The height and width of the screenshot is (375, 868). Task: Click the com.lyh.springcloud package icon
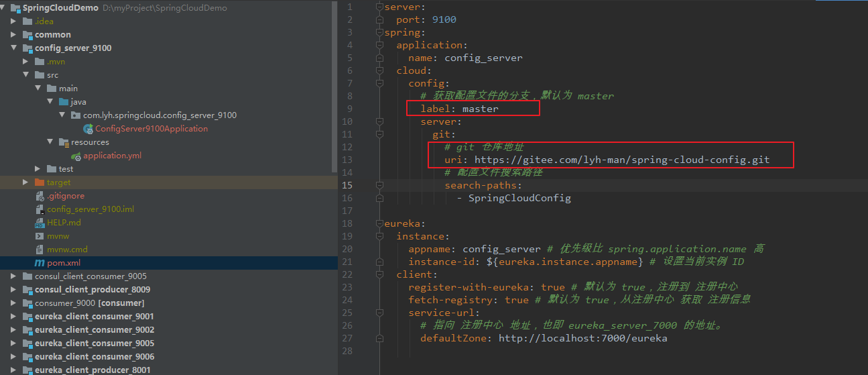tap(76, 115)
